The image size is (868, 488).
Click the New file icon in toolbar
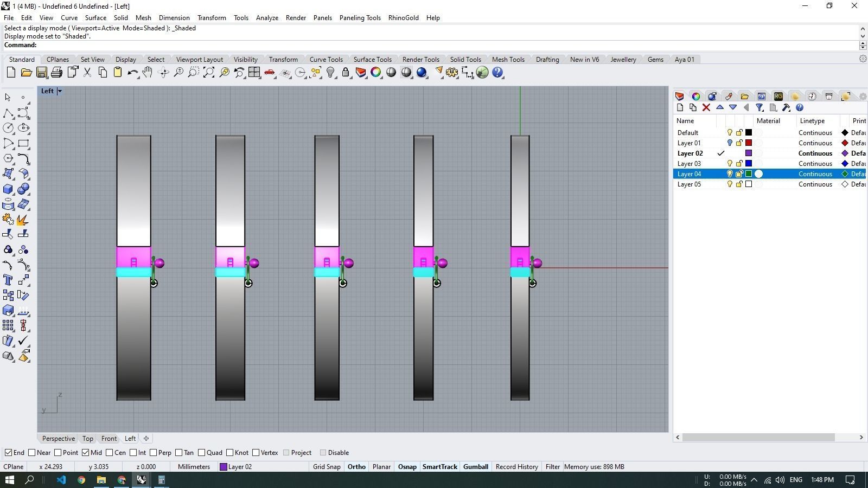(x=11, y=73)
